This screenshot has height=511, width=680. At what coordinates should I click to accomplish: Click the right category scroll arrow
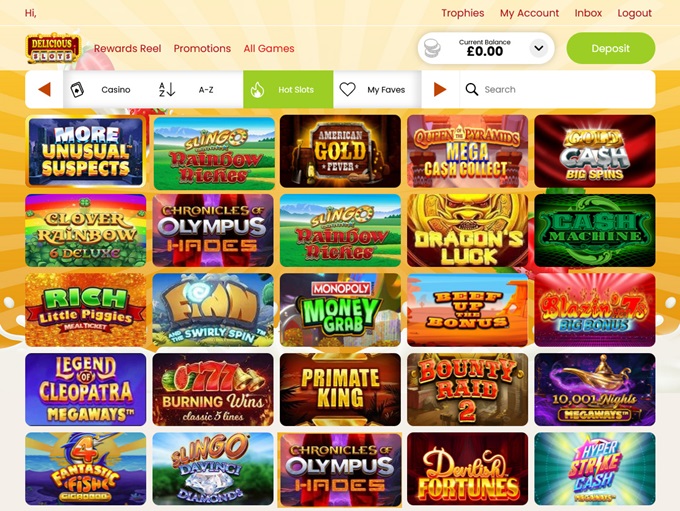(x=440, y=89)
